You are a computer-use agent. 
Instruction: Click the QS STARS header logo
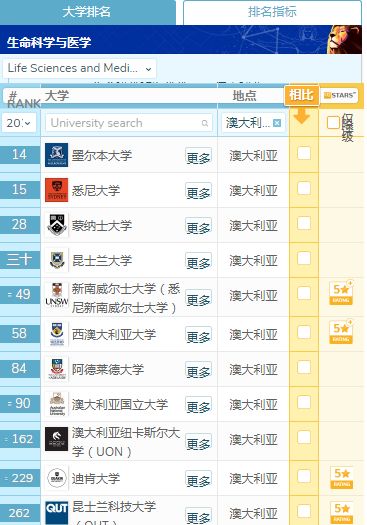[339, 95]
